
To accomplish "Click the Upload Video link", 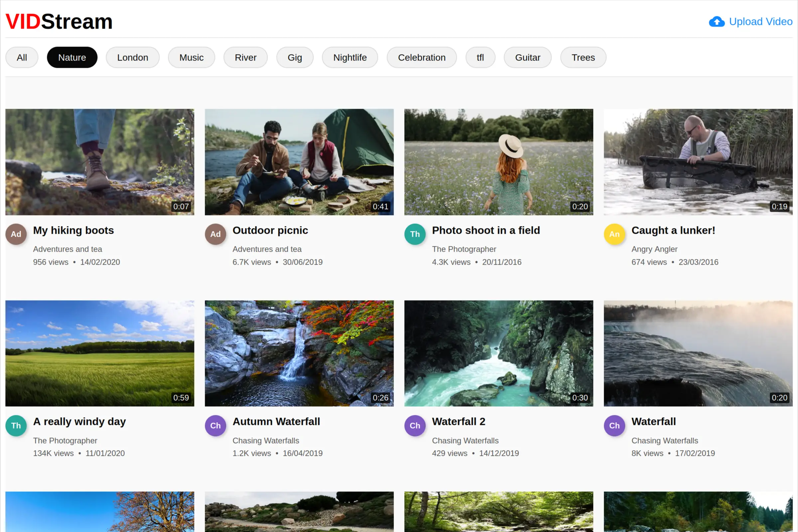I will point(760,22).
